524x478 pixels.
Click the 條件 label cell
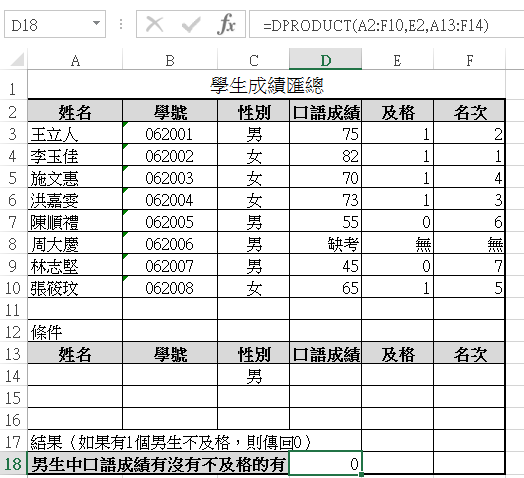coord(75,332)
